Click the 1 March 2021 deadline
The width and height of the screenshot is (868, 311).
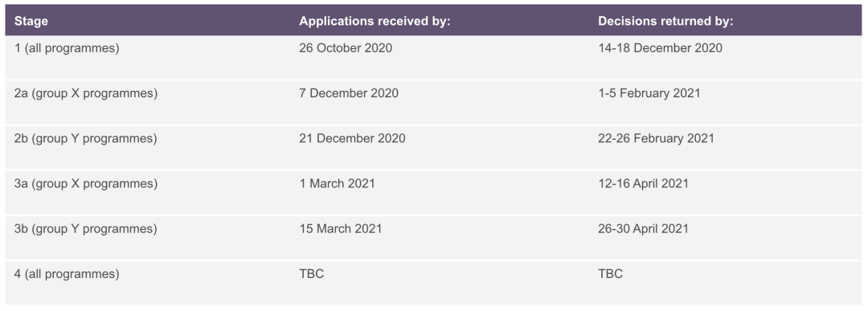337,184
